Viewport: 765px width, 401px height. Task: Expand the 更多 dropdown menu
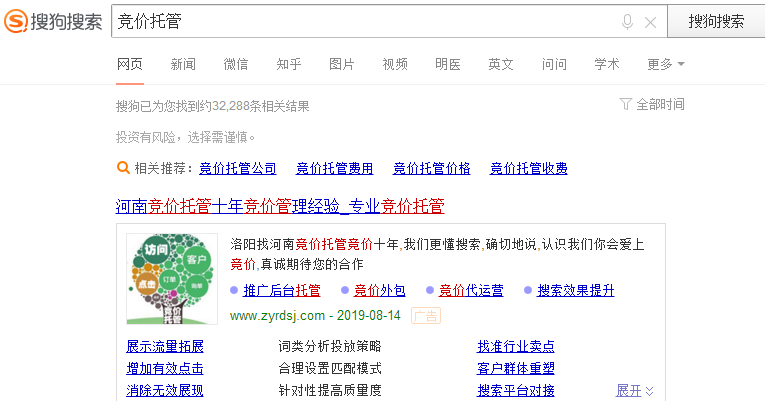tap(666, 64)
